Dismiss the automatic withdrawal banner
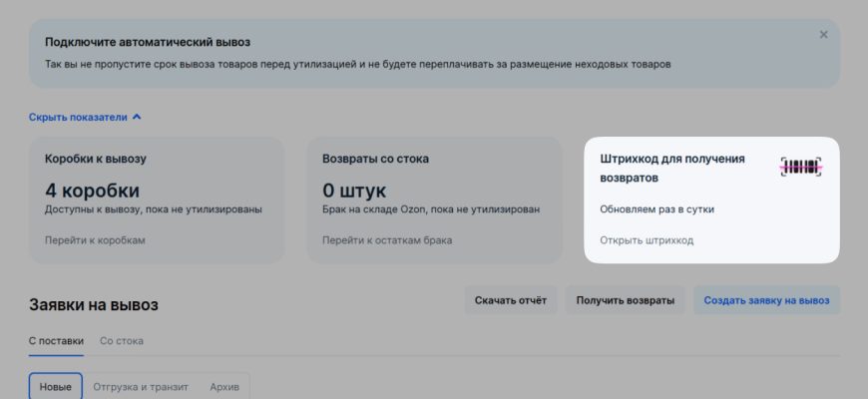The image size is (868, 399). [823, 35]
